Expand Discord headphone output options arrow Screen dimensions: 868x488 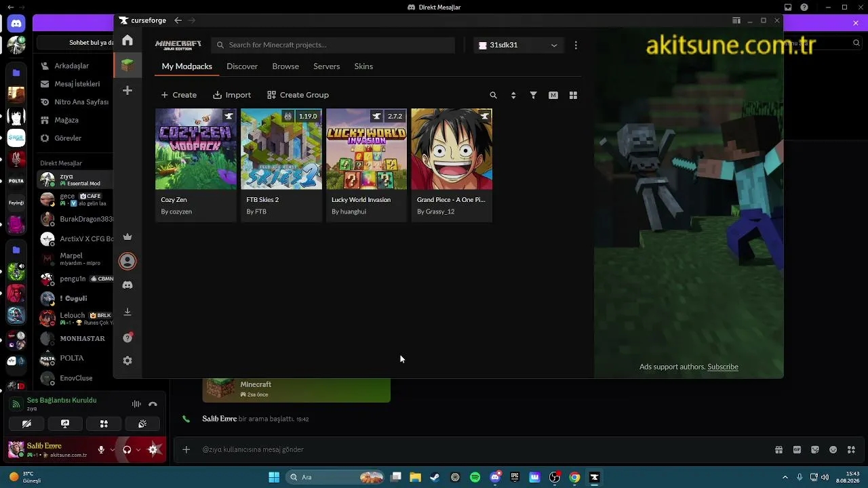(138, 449)
